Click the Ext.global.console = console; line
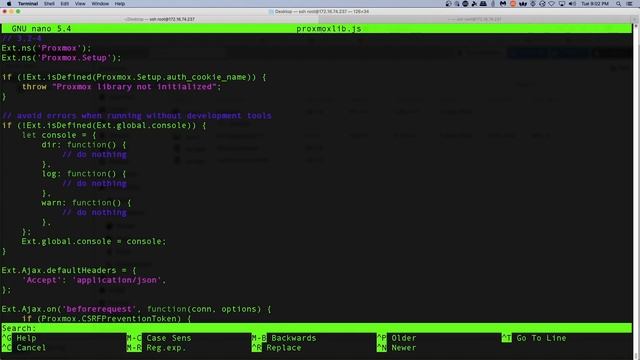 pos(94,241)
